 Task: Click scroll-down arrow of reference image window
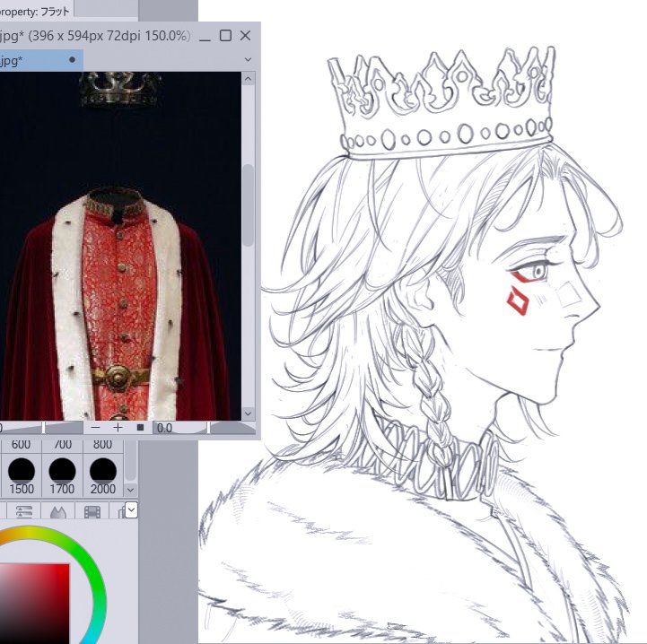248,413
